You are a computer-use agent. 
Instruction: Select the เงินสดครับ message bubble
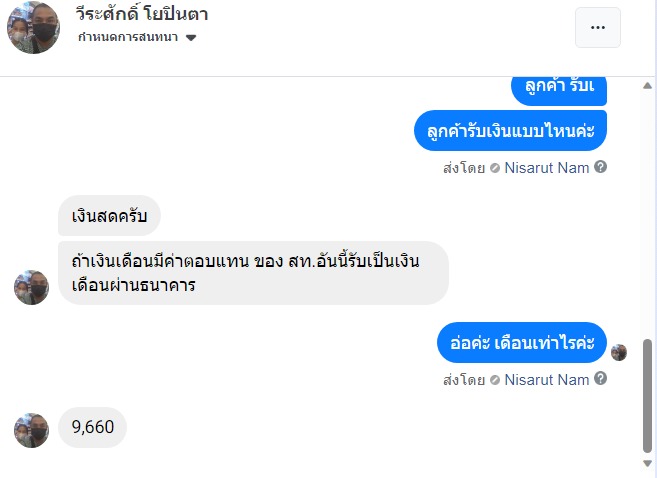tap(109, 215)
